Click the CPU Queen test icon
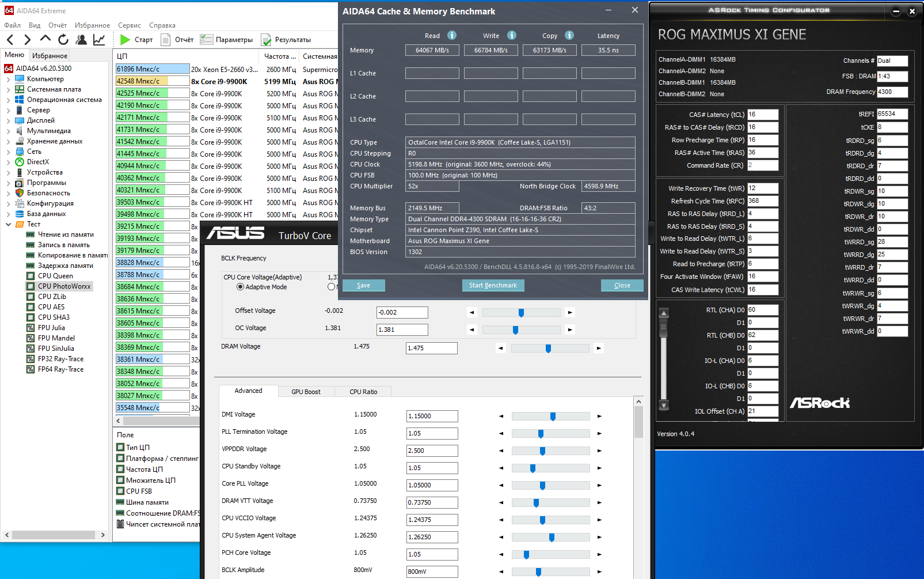 [x=31, y=276]
